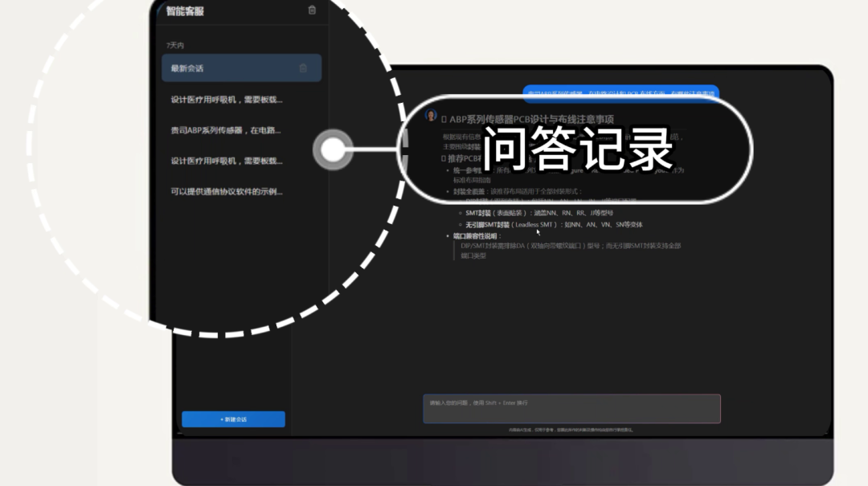Start a chat with + 新建会话
The image size is (868, 486).
coord(233,419)
